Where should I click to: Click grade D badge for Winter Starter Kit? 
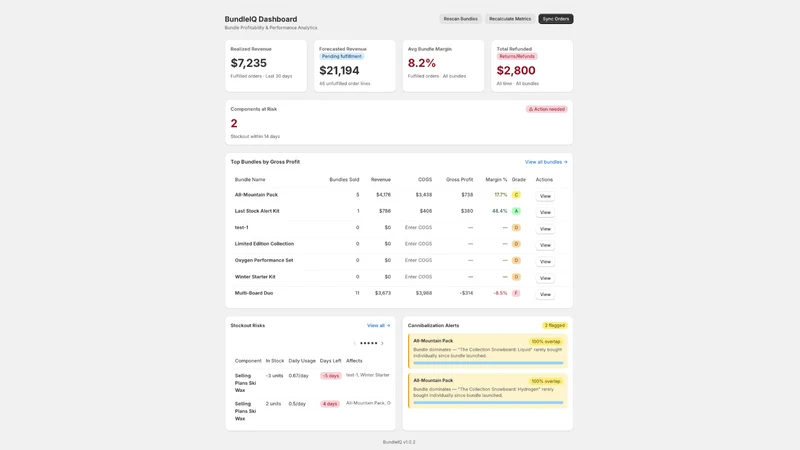point(516,277)
